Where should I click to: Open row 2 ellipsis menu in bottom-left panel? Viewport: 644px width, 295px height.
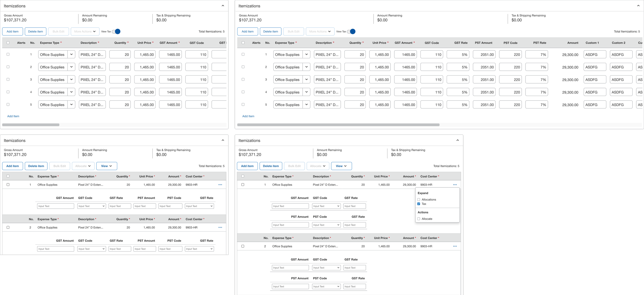(x=220, y=227)
